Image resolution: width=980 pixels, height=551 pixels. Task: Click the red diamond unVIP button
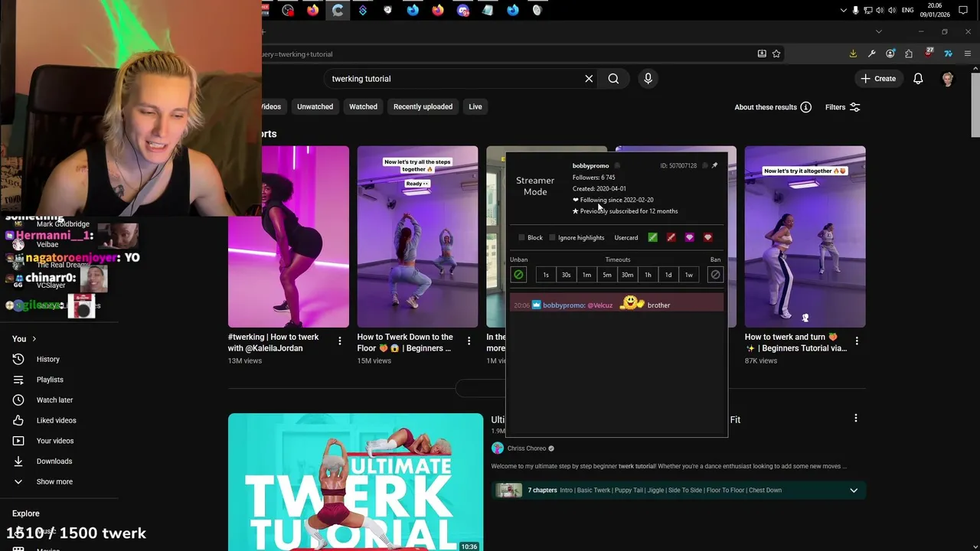point(707,237)
